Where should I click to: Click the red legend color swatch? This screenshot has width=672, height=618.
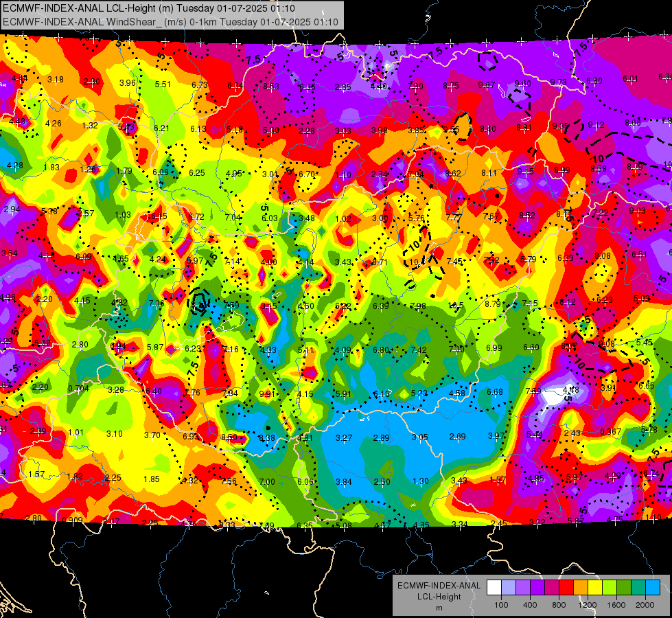[x=566, y=588]
